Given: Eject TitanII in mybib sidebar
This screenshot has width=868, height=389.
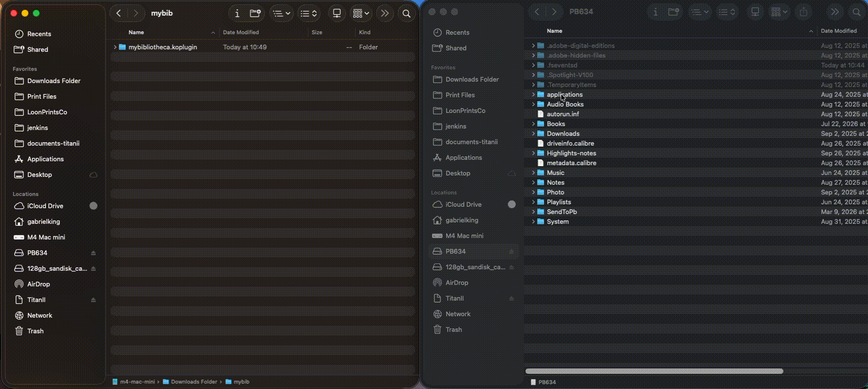Looking at the screenshot, I should (93, 300).
